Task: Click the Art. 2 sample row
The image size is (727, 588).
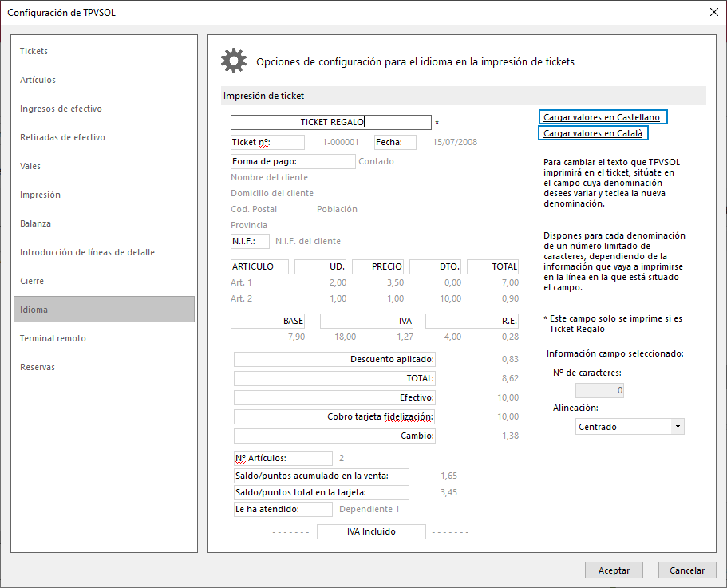Action: pyautogui.click(x=374, y=298)
